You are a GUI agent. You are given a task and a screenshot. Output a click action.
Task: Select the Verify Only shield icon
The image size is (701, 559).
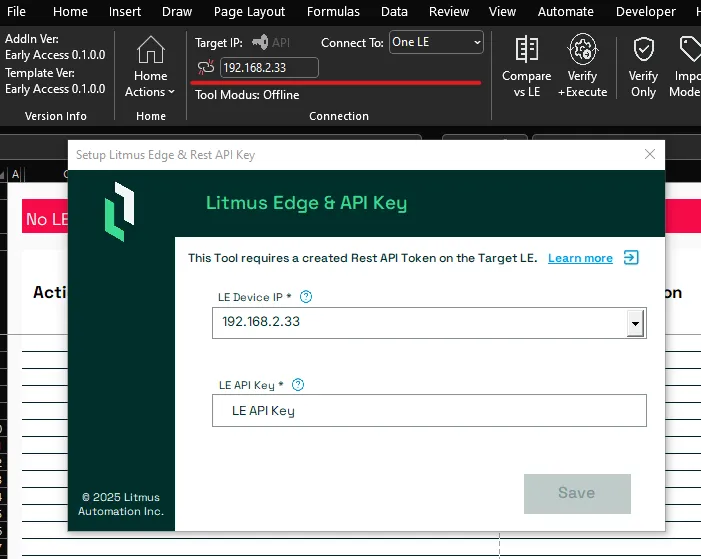tap(643, 49)
